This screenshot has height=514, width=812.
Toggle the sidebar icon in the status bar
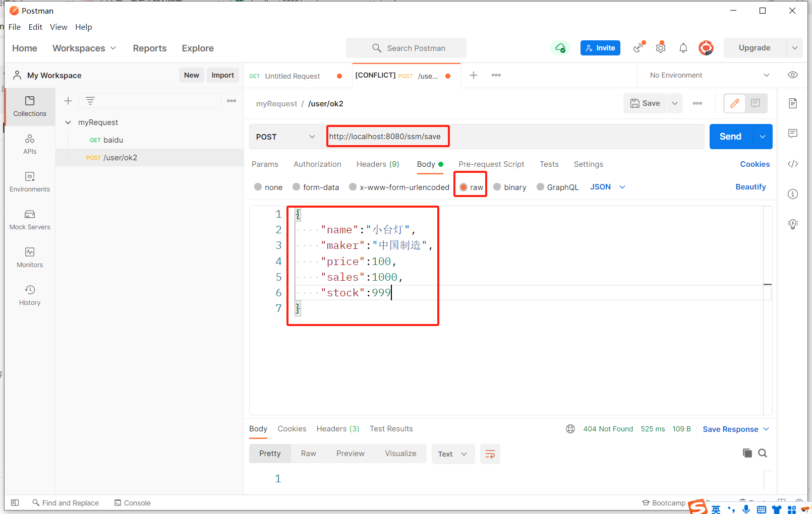tap(15, 503)
